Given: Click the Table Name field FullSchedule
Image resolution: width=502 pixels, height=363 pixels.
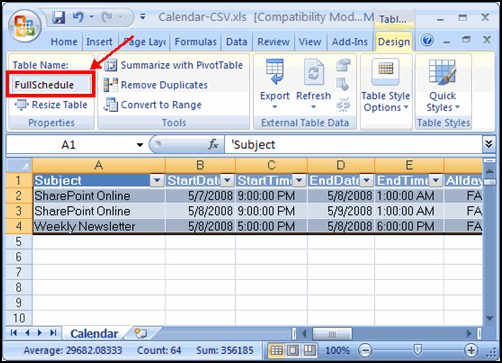Looking at the screenshot, I should 51,85.
